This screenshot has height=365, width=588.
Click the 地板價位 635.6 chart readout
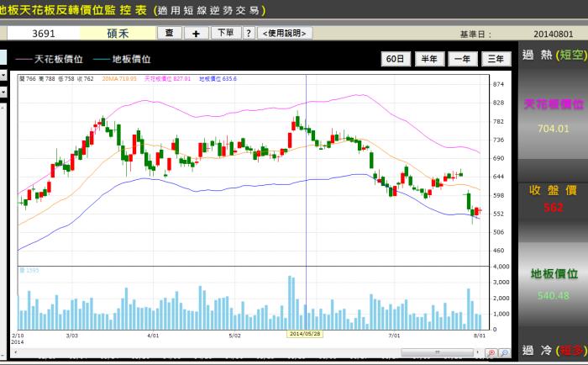tap(218, 79)
